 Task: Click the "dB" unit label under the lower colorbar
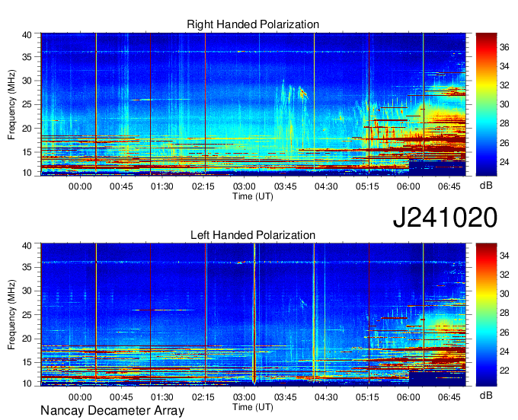tap(486, 395)
